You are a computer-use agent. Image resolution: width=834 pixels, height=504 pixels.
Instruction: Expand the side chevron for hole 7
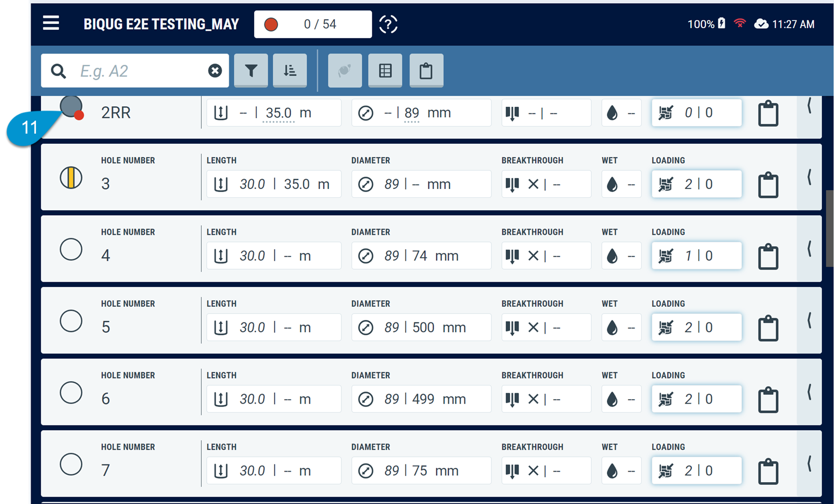pos(809,464)
